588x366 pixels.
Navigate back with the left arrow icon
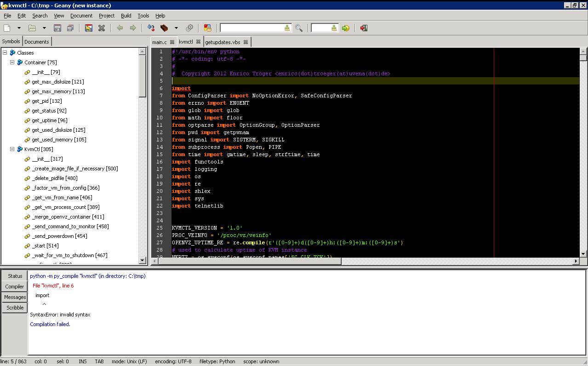[x=120, y=28]
